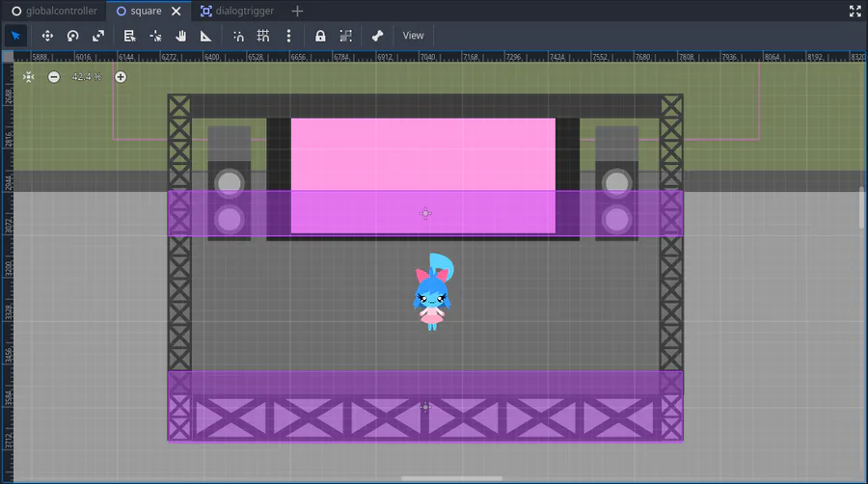868x484 pixels.
Task: Activate the Select Mode arrow tool
Action: [15, 36]
